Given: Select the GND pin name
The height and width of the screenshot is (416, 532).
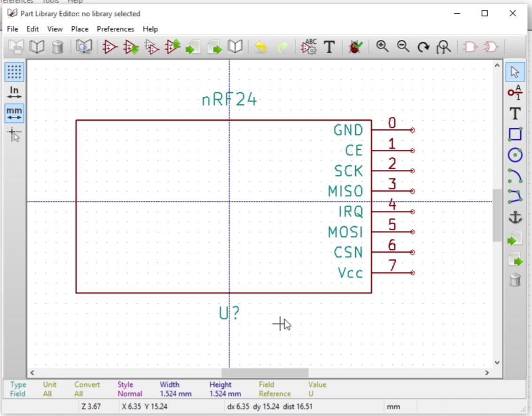Looking at the screenshot, I should click(x=348, y=130).
